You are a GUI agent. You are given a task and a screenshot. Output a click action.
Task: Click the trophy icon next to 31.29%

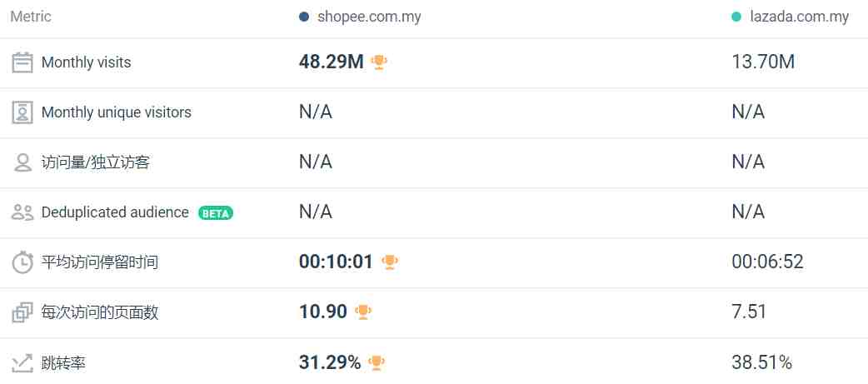(377, 363)
